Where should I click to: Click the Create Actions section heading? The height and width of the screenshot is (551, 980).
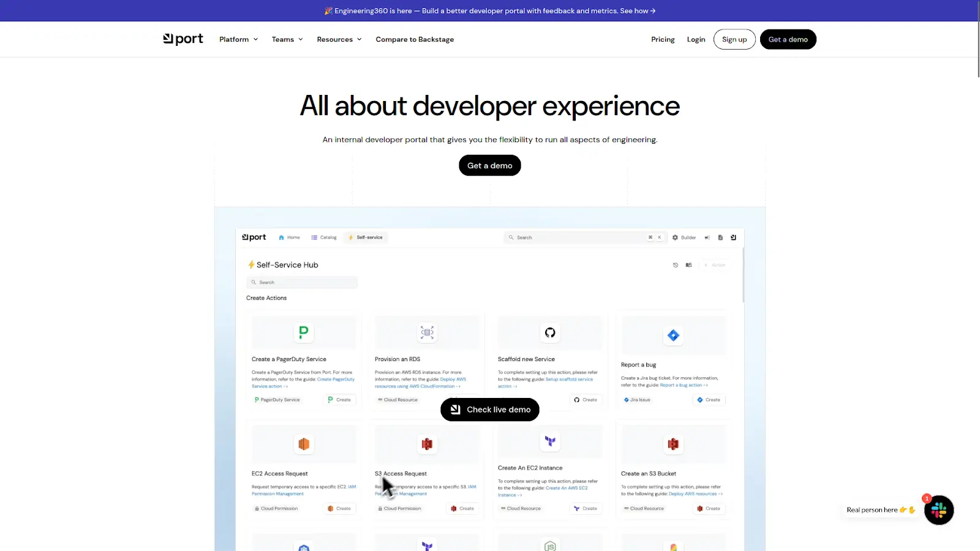coord(266,298)
